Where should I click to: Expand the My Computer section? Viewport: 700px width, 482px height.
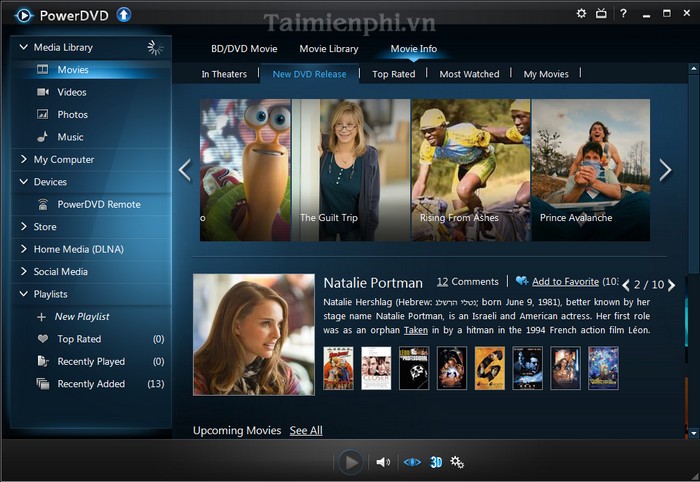(24, 159)
